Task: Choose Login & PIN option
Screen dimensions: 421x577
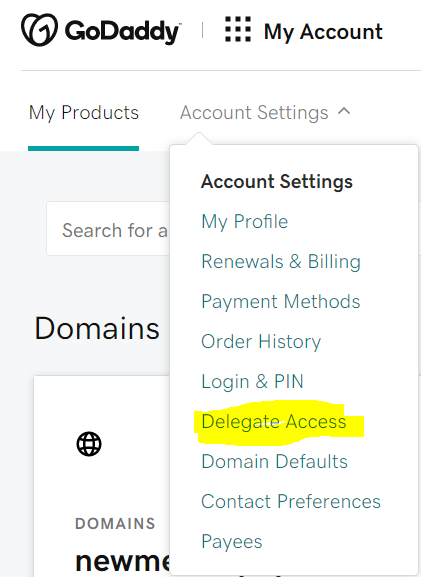Action: (252, 381)
